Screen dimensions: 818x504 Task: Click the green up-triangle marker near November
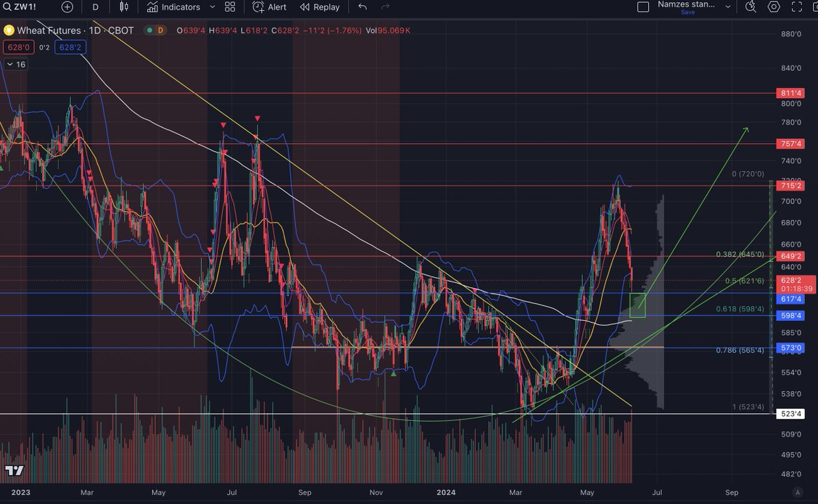393,373
